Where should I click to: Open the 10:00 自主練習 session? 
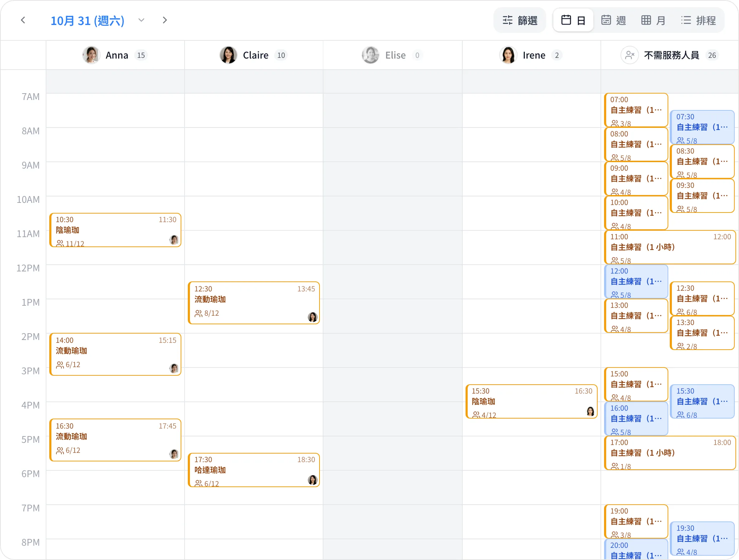click(x=636, y=213)
